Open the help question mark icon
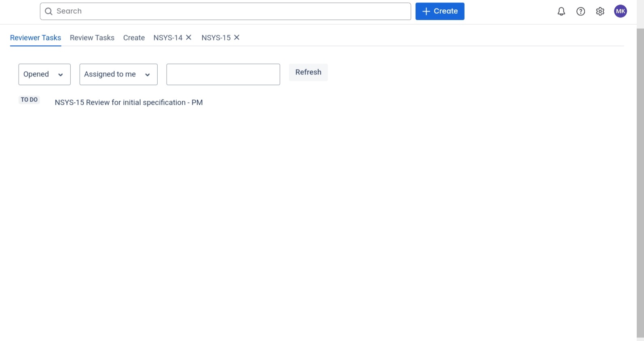Viewport: 644px width, 341px height. (x=581, y=11)
